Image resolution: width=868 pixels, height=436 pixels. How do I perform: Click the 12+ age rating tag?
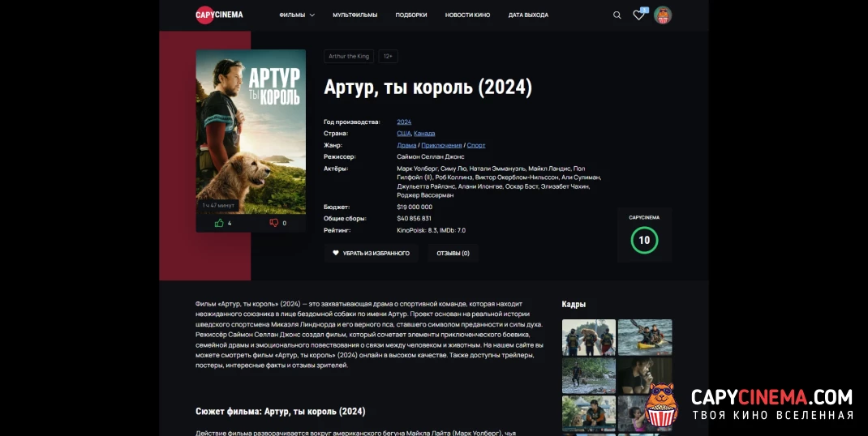(x=388, y=57)
